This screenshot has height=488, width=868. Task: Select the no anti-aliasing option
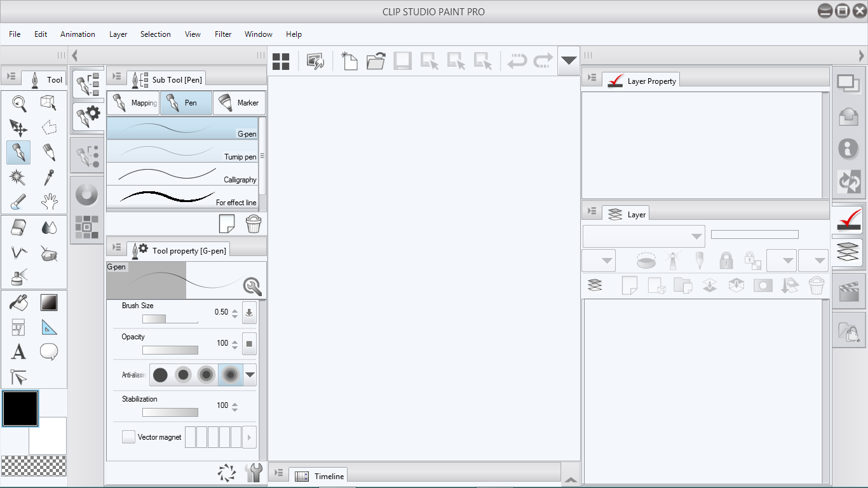point(160,375)
